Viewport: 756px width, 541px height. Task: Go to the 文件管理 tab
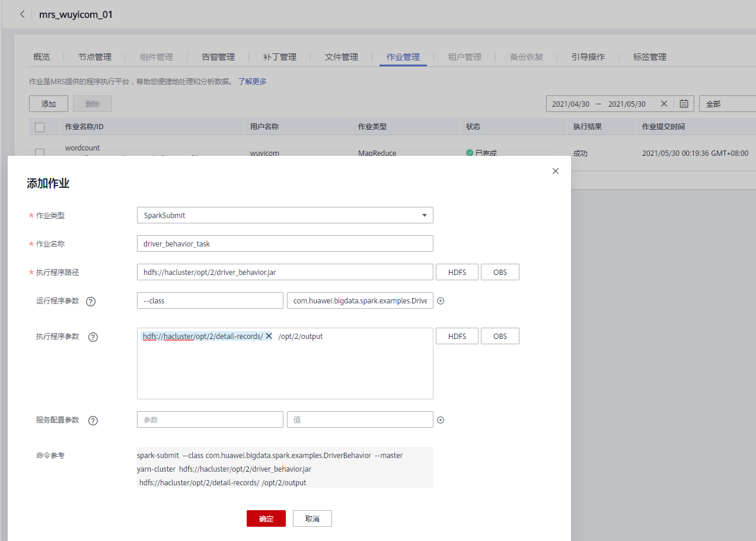(342, 57)
